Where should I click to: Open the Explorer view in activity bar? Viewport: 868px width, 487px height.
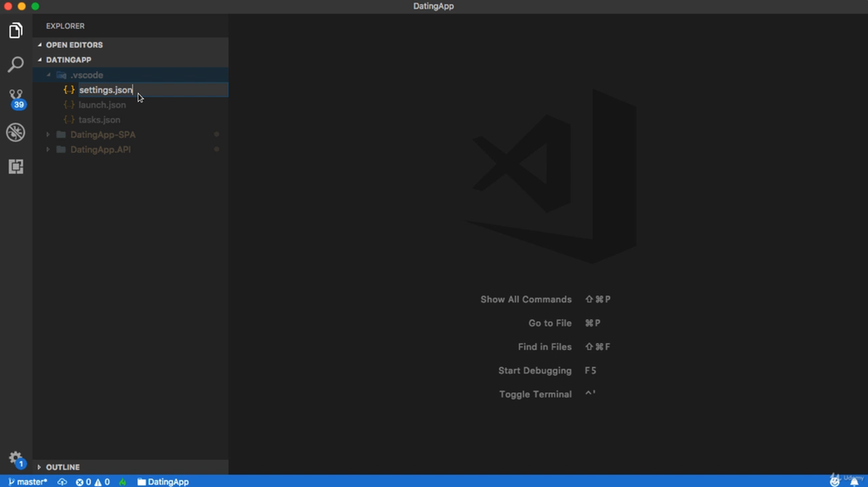[16, 30]
